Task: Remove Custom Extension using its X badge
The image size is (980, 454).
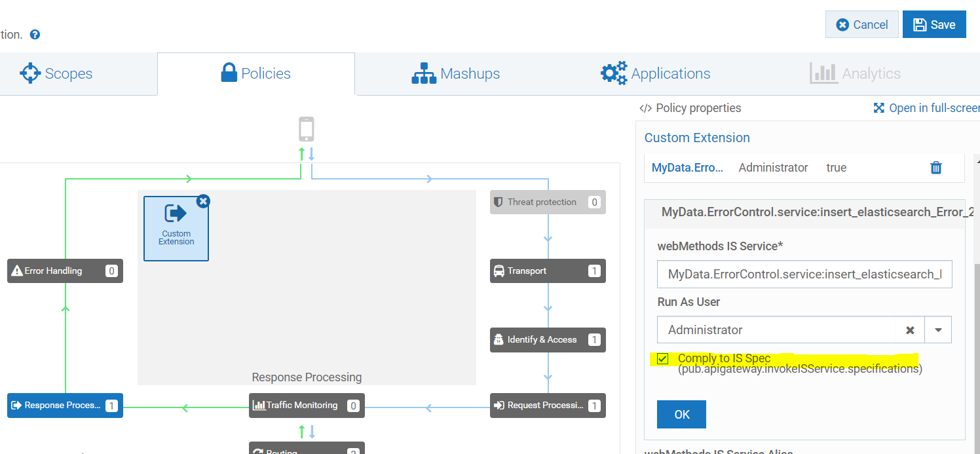Action: click(203, 201)
